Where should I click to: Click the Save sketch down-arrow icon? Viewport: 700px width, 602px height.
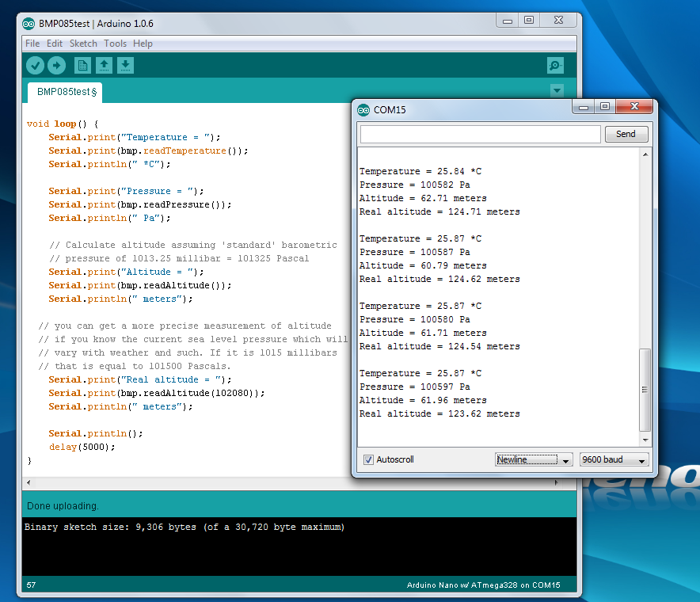(125, 66)
